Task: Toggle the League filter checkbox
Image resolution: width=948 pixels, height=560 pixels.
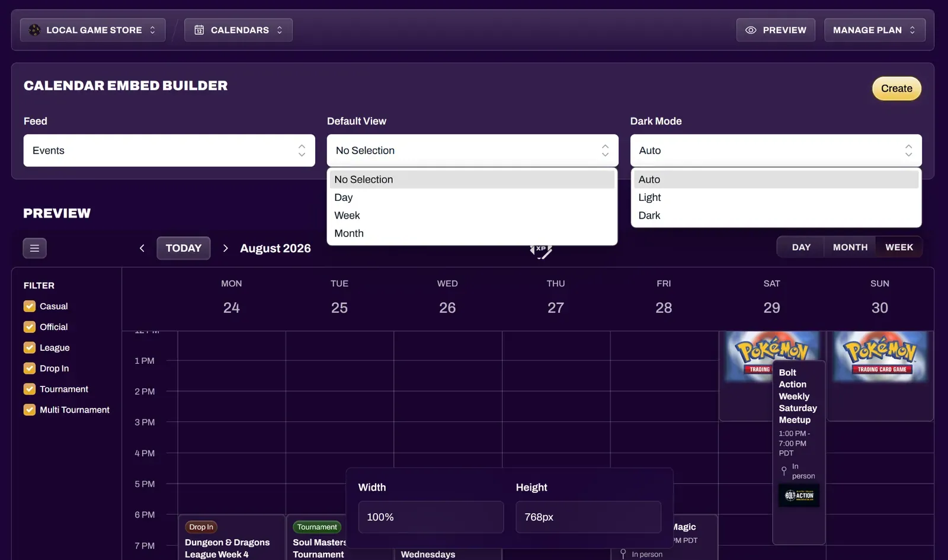Action: [x=30, y=348]
